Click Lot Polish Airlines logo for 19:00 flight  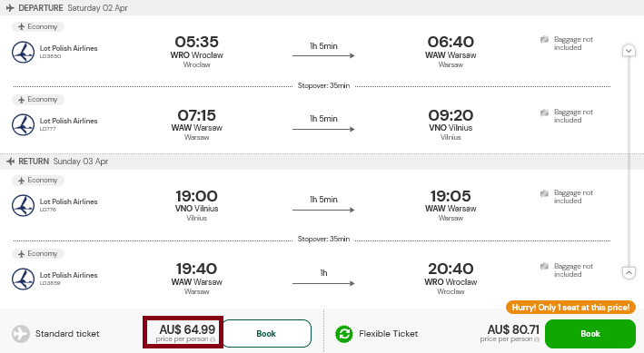point(23,205)
